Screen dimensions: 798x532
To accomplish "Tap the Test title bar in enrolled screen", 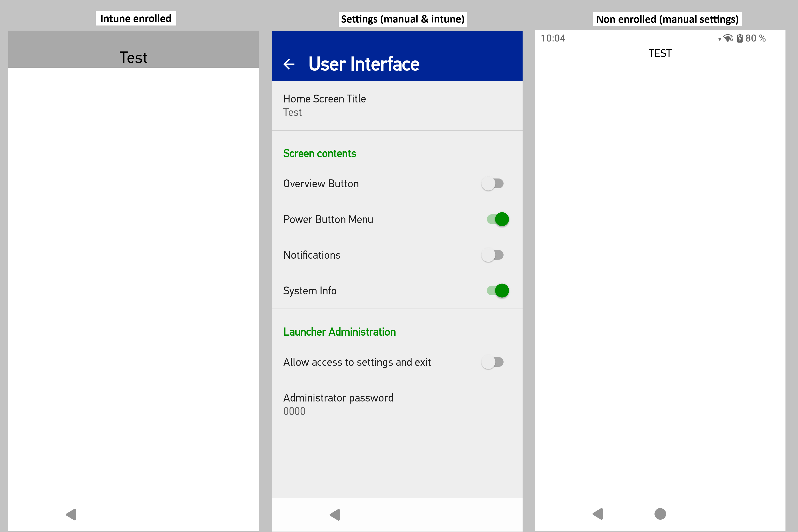I will point(133,57).
